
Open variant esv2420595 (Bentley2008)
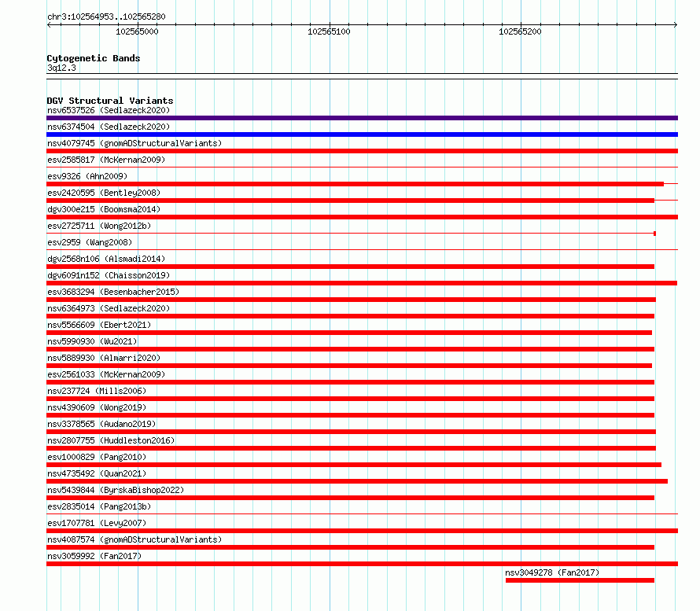point(104,193)
